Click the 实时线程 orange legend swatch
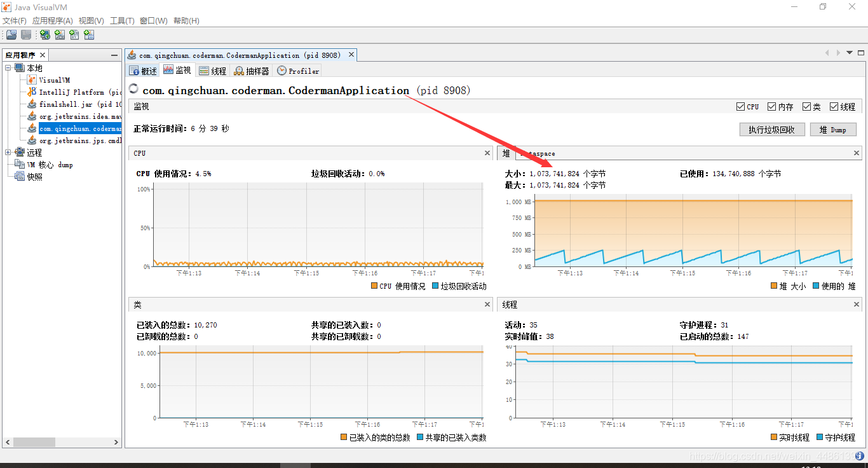 click(774, 437)
